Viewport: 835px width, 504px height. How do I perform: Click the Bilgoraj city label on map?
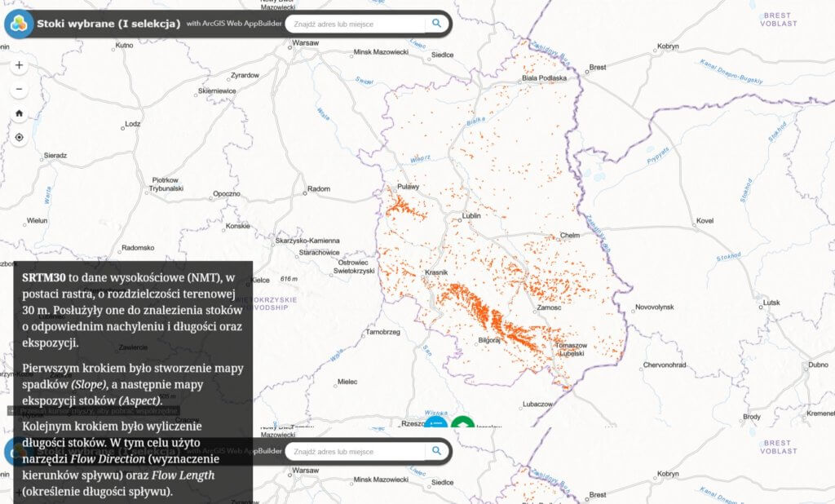click(x=489, y=340)
